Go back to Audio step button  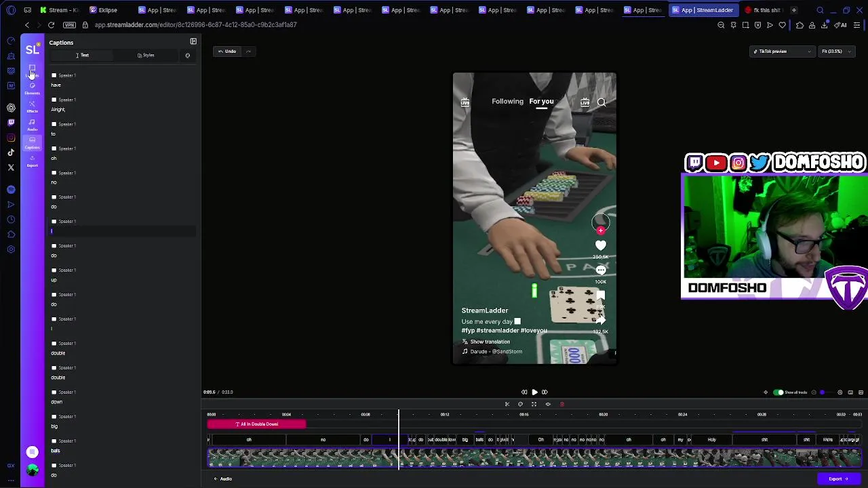(223, 479)
